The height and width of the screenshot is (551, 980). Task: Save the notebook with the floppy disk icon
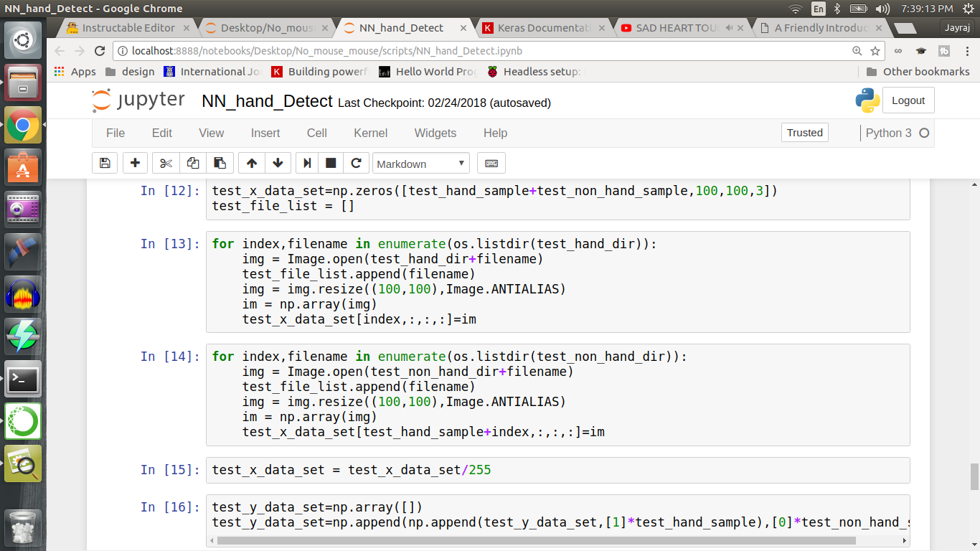point(105,164)
